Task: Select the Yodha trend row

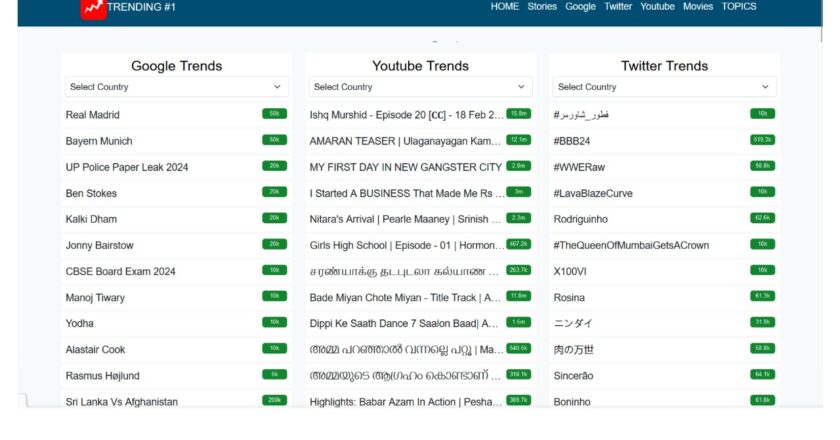Action: (x=177, y=323)
